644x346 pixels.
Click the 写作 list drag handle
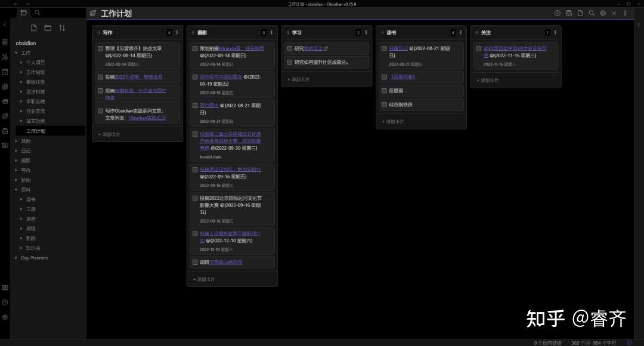98,32
